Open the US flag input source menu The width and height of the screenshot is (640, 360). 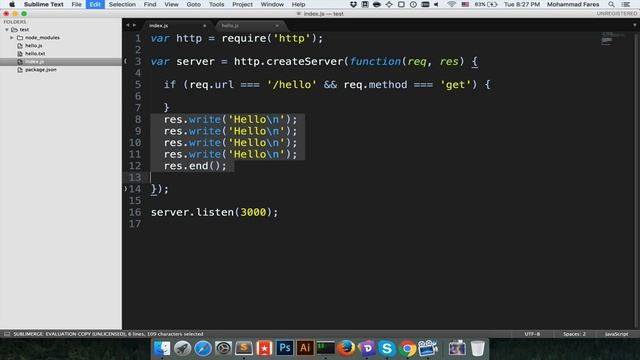(465, 4)
